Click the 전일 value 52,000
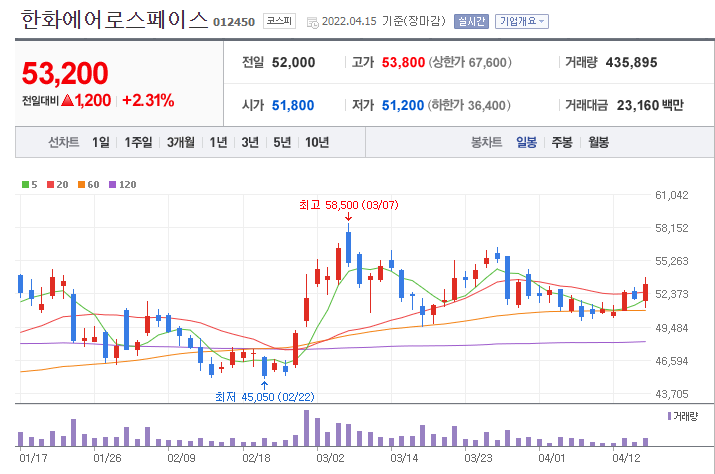This screenshot has width=715, height=474. (x=293, y=63)
